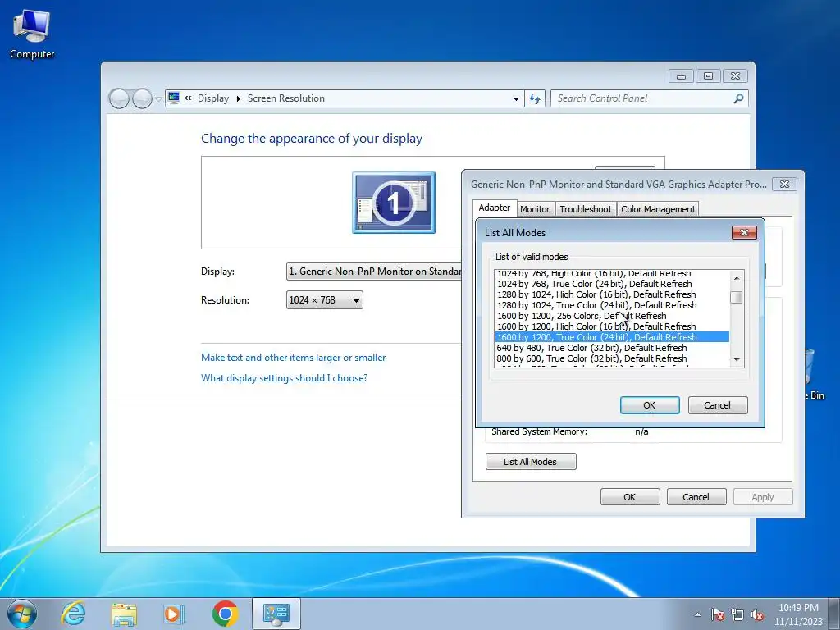Open recent pages dropdown arrow
This screenshot has width=840, height=630.
pyautogui.click(x=158, y=99)
